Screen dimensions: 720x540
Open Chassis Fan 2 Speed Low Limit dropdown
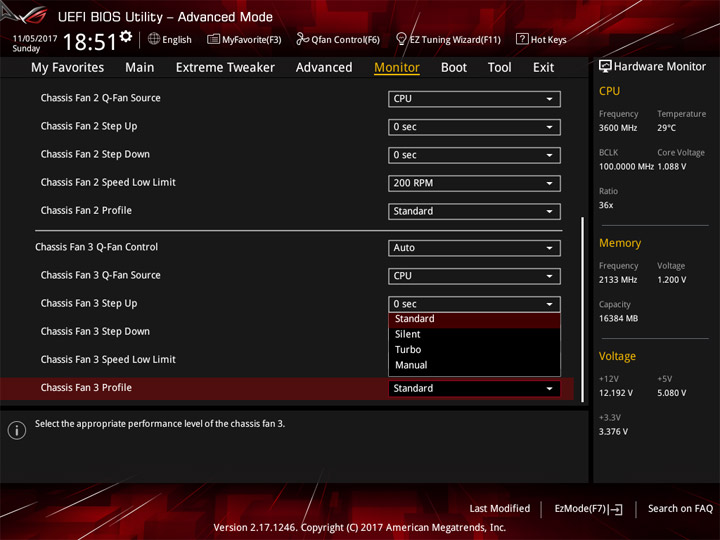pos(474,183)
